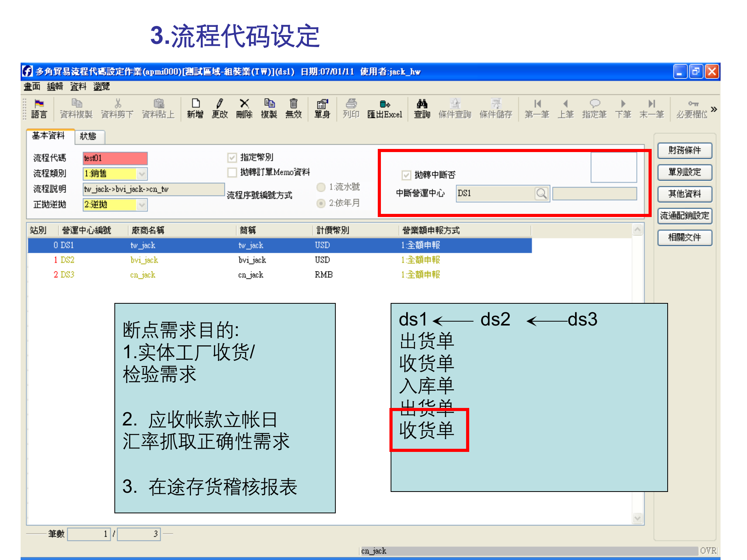This screenshot has height=560, width=747.
Task: Expand the toolbar overflow chevron
Action: coord(714,109)
